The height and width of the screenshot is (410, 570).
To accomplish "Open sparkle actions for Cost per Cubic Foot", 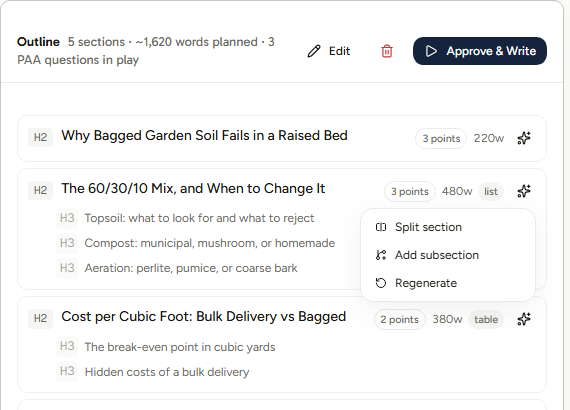I will (524, 319).
